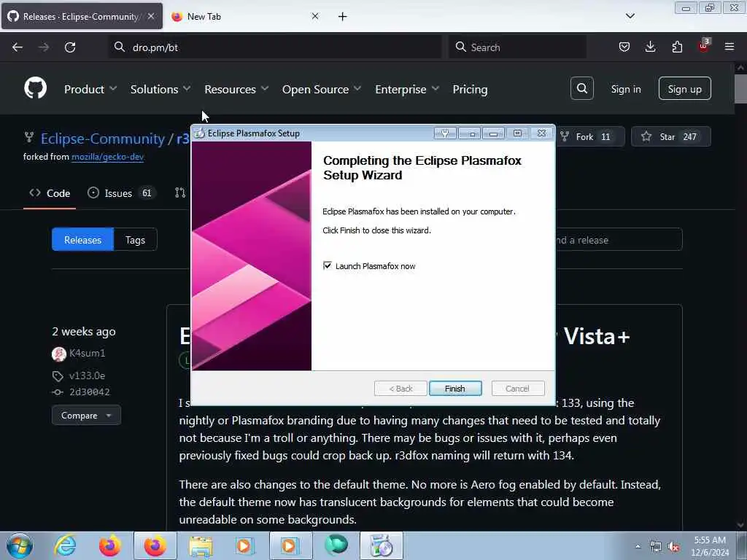Click Cancel in Plasmafox Setup wizard
Viewport: 747px width, 560px height.
517,389
